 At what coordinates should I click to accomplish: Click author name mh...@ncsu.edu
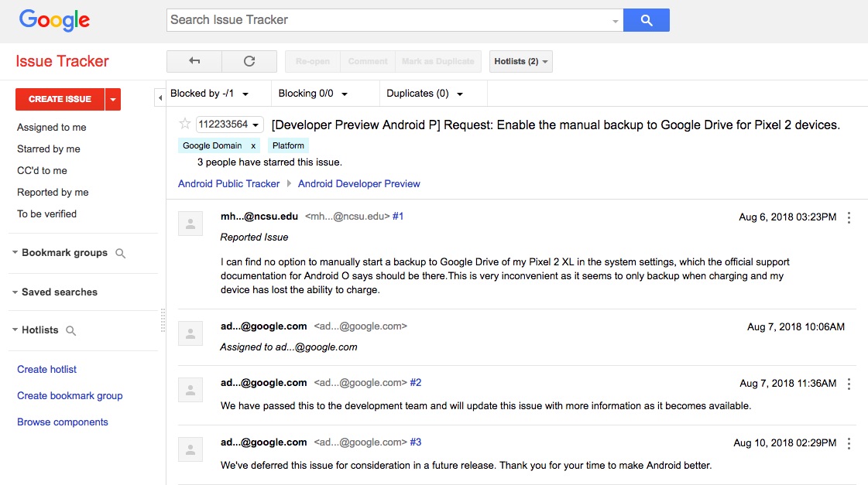pos(259,217)
